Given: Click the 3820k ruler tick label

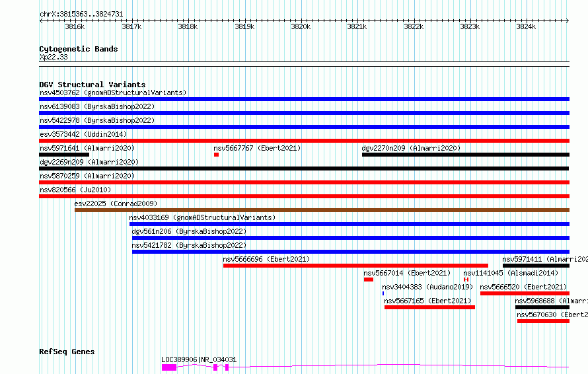Looking at the screenshot, I should click(301, 26).
